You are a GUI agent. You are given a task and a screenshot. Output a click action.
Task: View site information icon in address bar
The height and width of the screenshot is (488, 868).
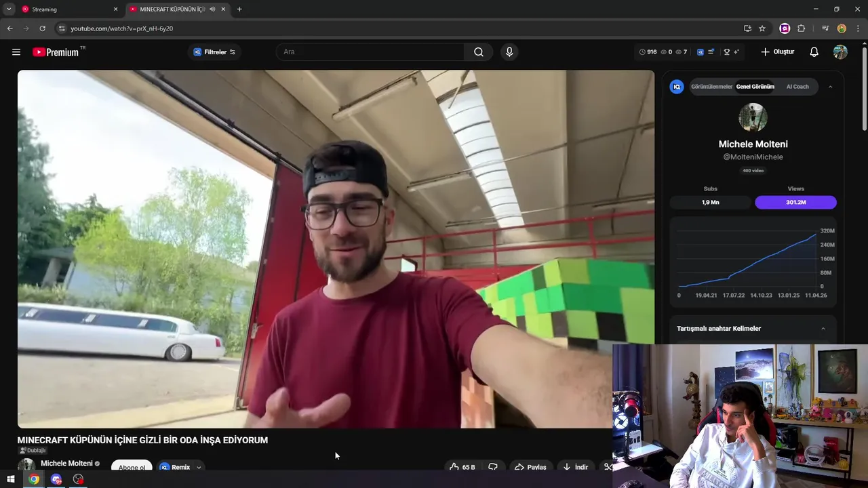62,28
